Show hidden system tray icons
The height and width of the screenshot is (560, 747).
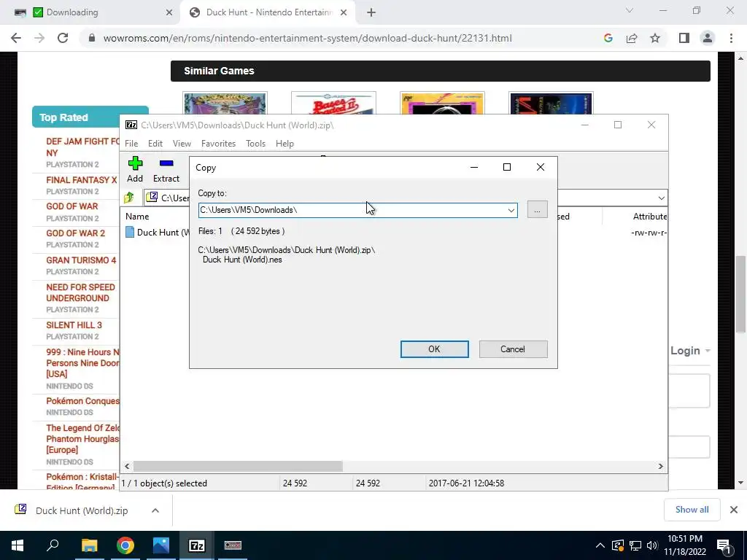coord(600,545)
